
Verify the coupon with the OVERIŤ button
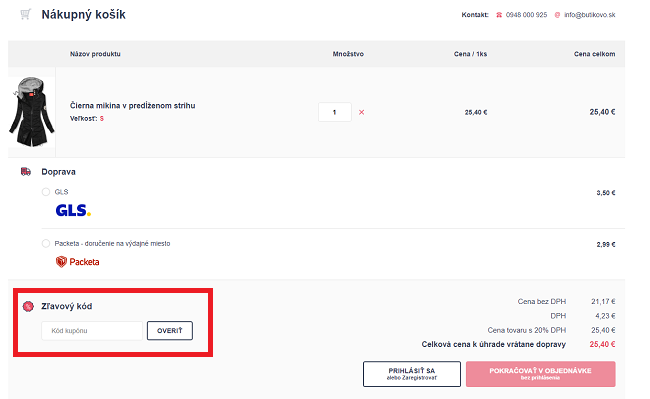click(170, 331)
